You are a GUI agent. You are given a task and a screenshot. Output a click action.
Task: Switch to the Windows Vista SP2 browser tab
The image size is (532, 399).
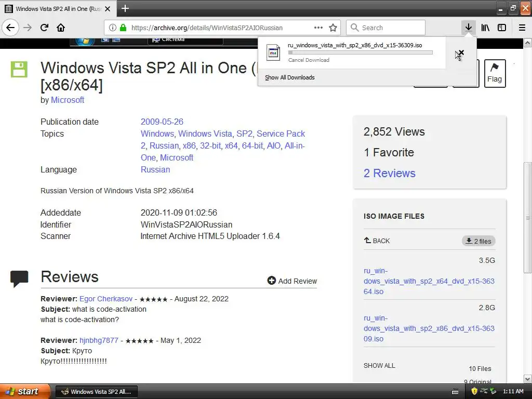(x=58, y=9)
